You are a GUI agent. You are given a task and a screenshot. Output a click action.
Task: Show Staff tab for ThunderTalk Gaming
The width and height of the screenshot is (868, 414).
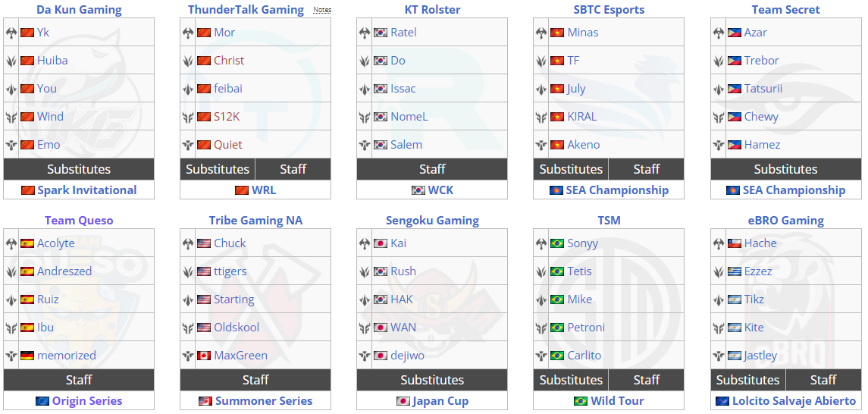[293, 169]
